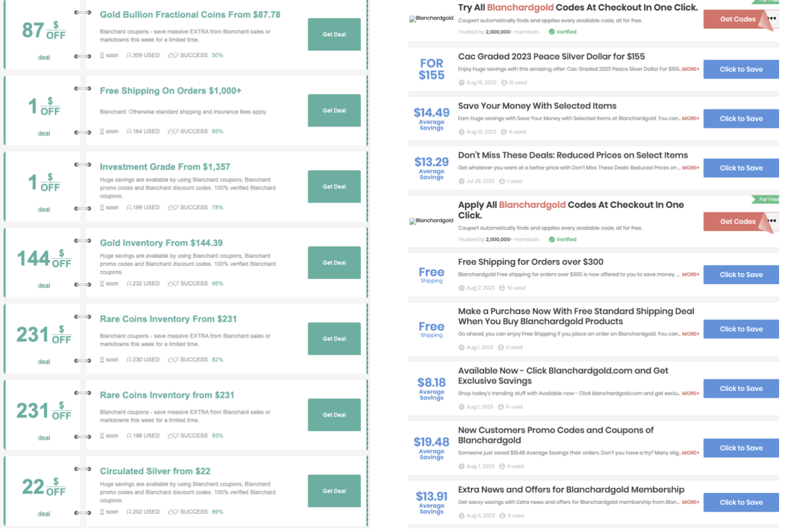This screenshot has width=790, height=532.
Task: Click to Save Extra News and Offers Membership
Action: click(741, 502)
